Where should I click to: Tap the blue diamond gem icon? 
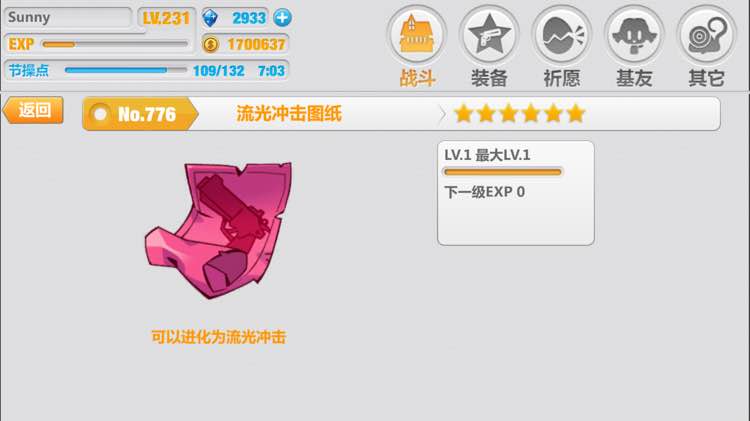pyautogui.click(x=210, y=18)
